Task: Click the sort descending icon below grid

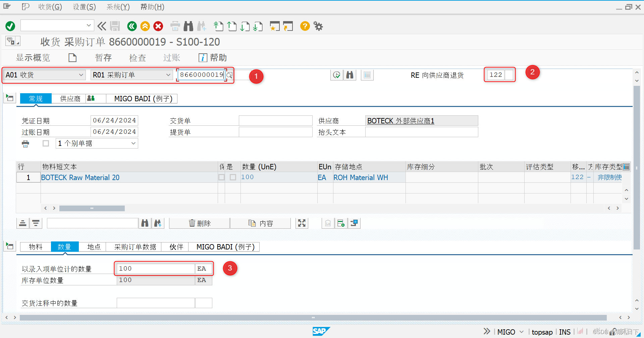Action: coord(36,223)
